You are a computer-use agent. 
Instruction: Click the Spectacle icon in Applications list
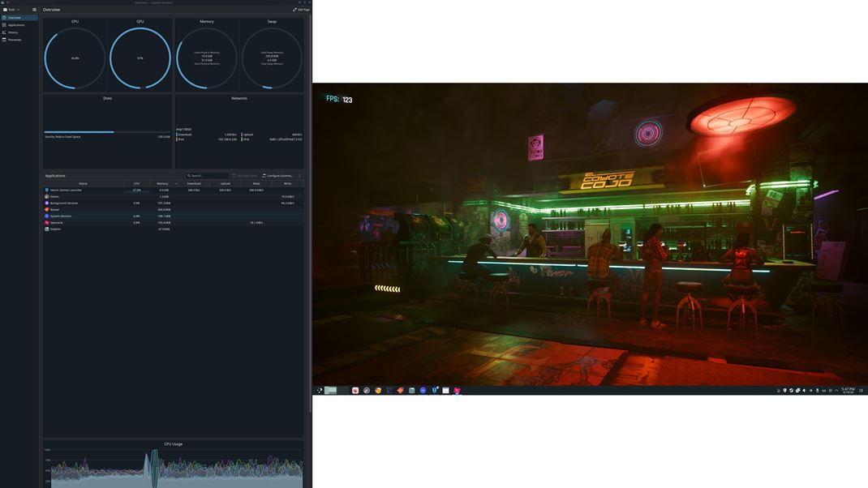pyautogui.click(x=46, y=222)
